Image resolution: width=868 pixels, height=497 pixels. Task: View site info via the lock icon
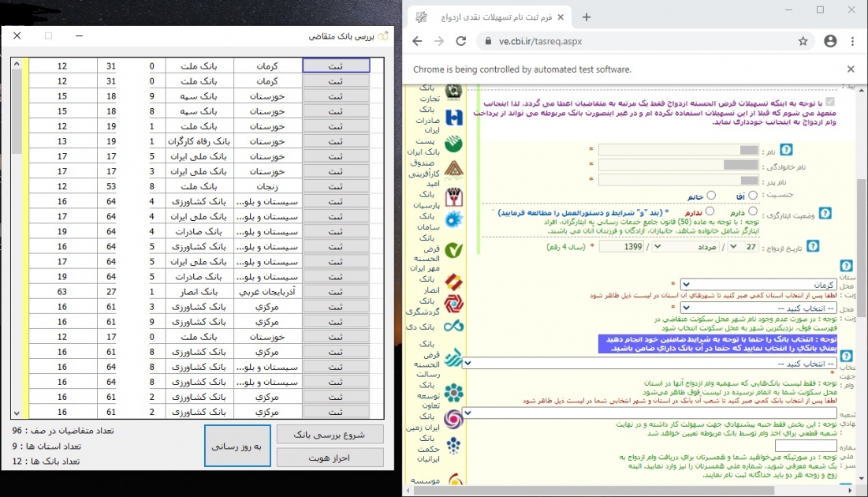pos(488,41)
